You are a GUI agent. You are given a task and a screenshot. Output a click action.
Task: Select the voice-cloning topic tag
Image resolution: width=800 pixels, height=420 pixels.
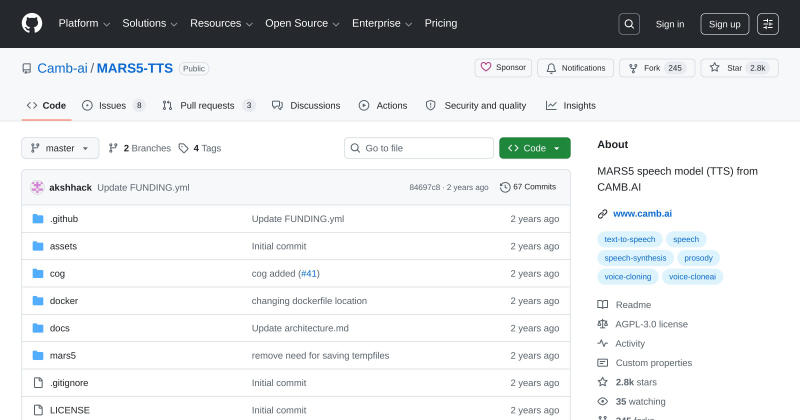point(628,277)
